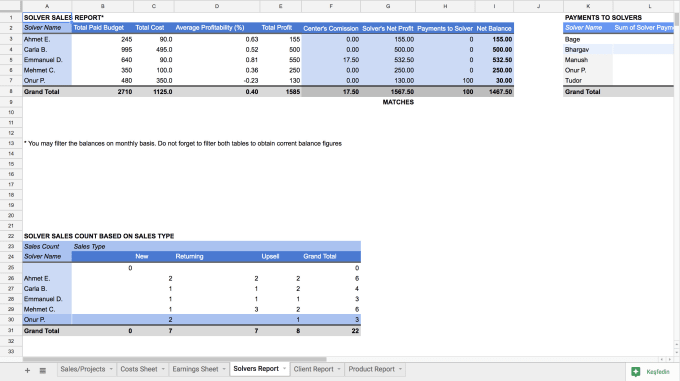Click the 'Payments to Solver' header
Image resolution: width=680 pixels, height=381 pixels.
[x=445, y=28]
